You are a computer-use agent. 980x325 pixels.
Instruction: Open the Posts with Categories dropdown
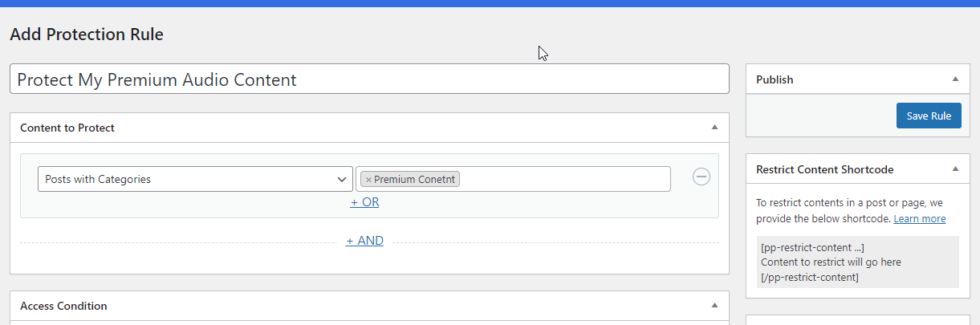tap(195, 179)
